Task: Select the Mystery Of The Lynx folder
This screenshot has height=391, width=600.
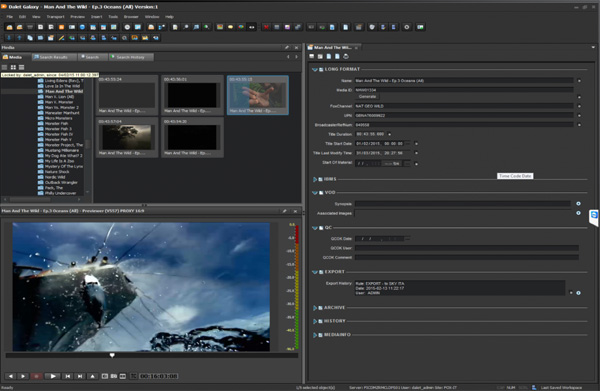Action: click(x=60, y=166)
